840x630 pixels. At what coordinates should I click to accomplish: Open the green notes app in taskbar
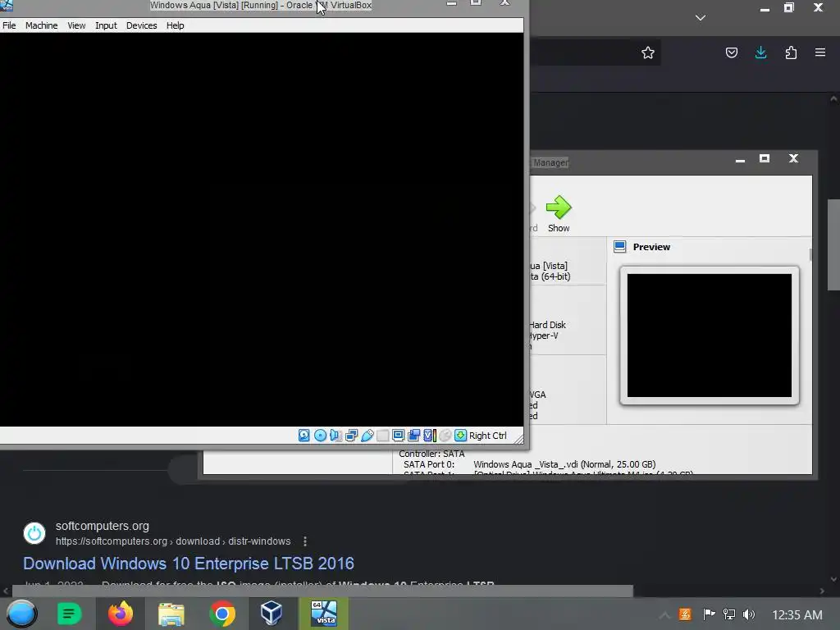[x=69, y=614]
